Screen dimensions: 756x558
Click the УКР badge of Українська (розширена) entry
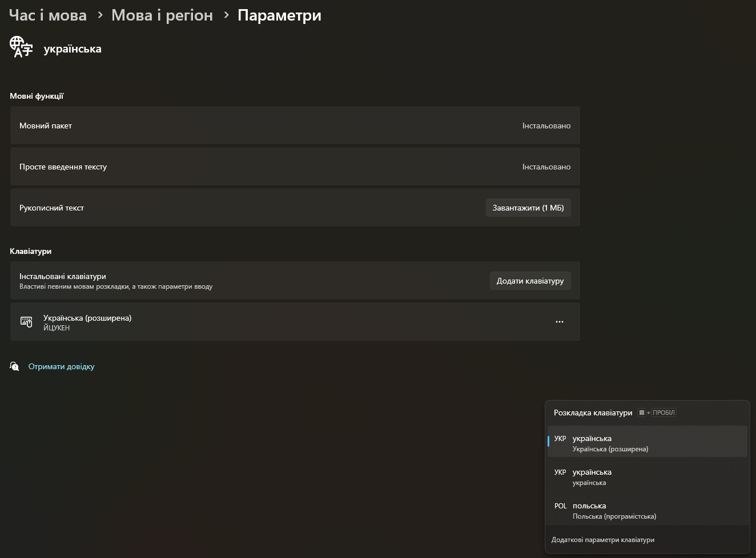coord(560,438)
